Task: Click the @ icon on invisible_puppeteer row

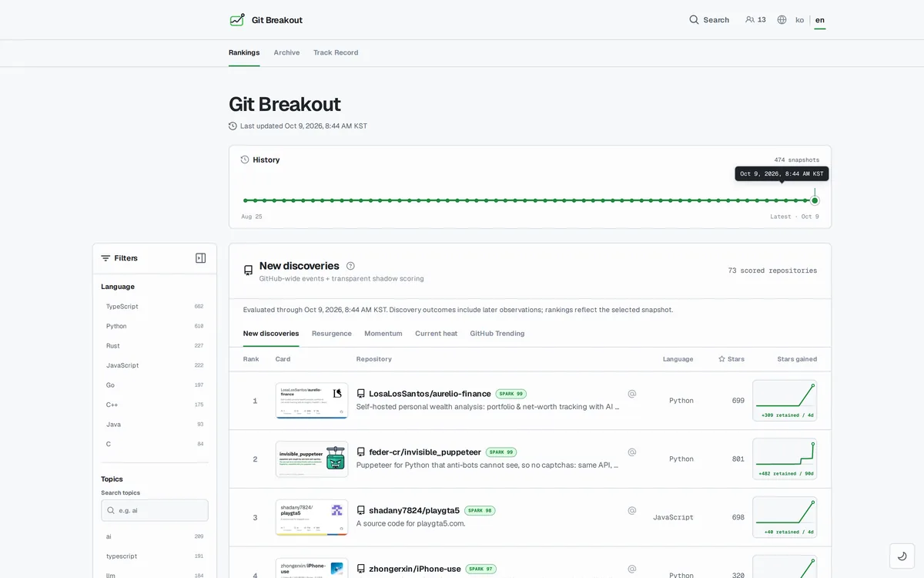Action: click(x=632, y=452)
